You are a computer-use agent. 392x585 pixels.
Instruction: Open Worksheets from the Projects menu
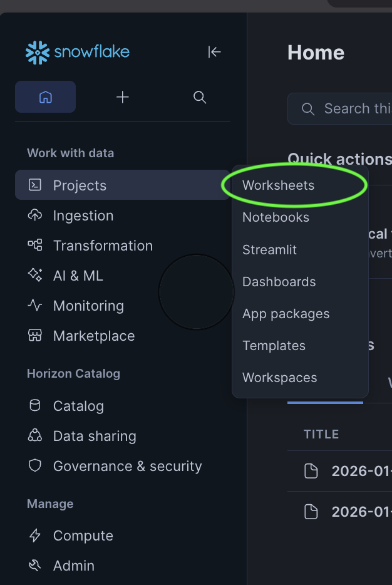[278, 185]
